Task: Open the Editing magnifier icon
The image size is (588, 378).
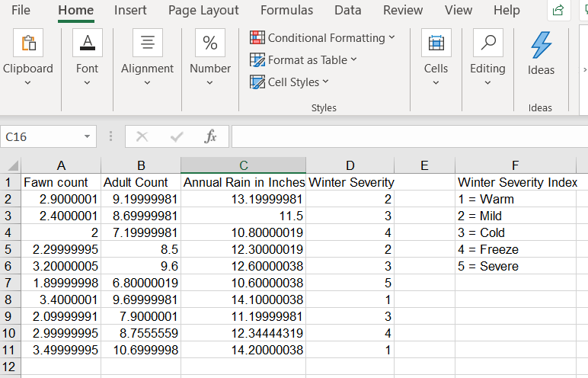Action: (x=488, y=43)
